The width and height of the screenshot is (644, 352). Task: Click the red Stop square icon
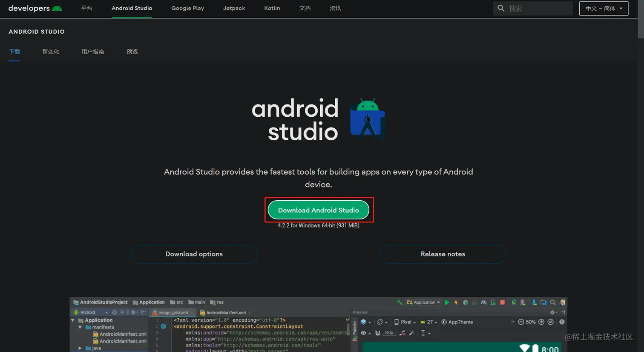tap(503, 302)
